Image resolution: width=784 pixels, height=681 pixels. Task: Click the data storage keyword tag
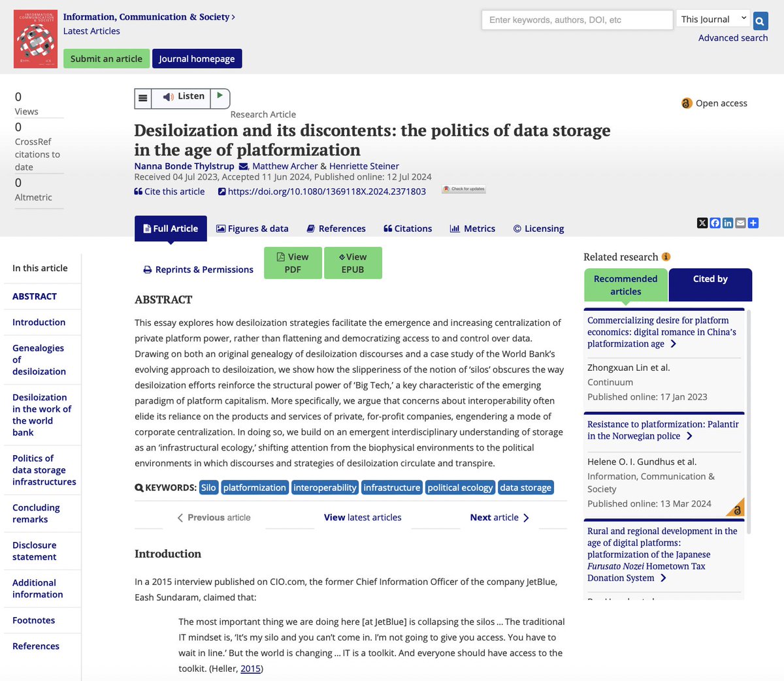tap(526, 487)
